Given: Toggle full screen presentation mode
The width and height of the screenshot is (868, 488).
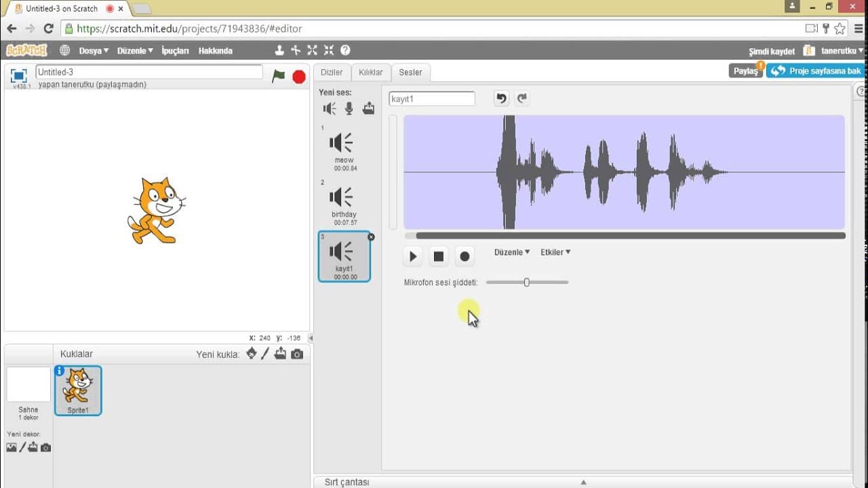Looking at the screenshot, I should click(19, 75).
